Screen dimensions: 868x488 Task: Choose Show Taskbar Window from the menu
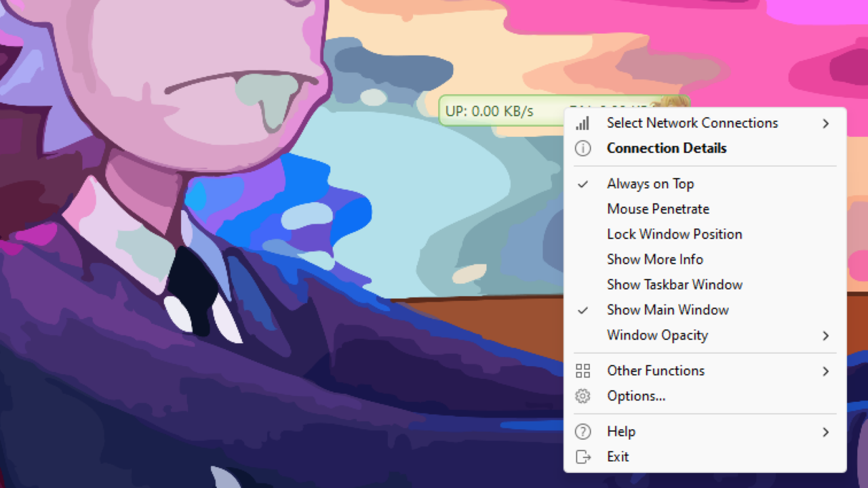674,285
